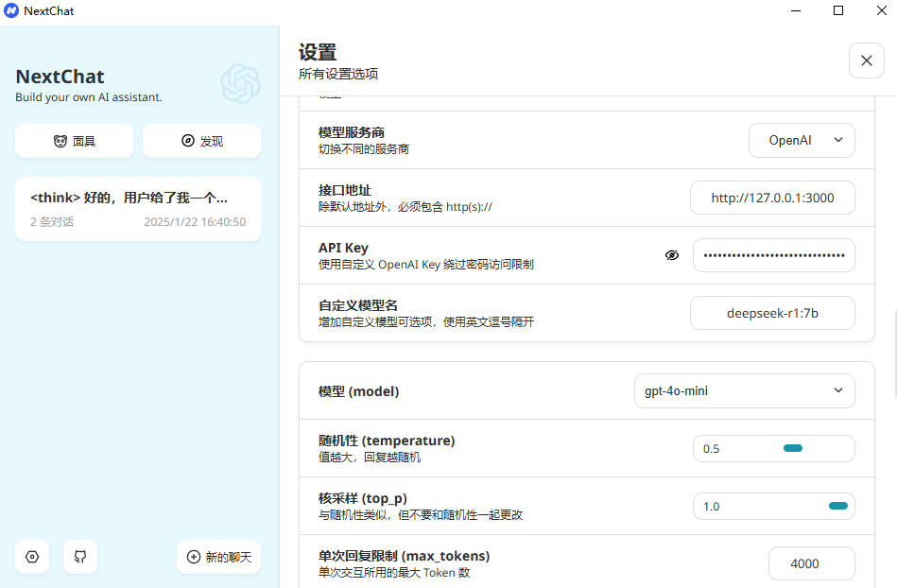Click the settings icon in the sidebar bottom
This screenshot has height=588, width=897.
click(x=32, y=557)
